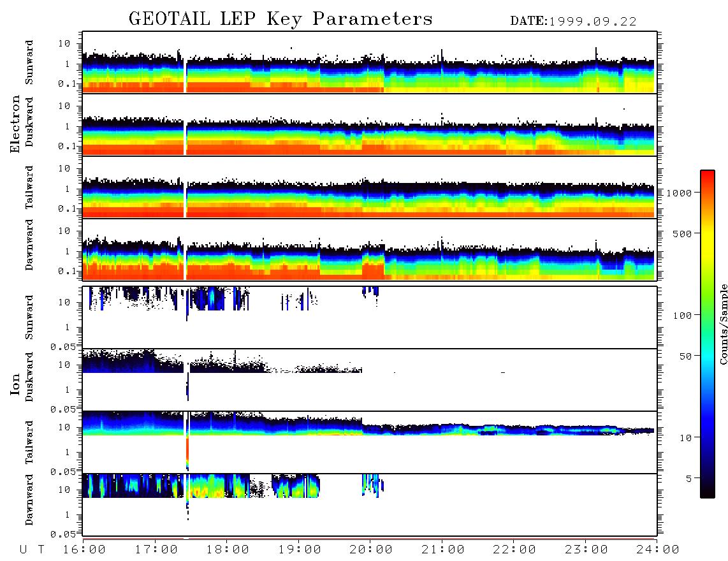The height and width of the screenshot is (561, 728).
Task: Click the 16:00 time tick label
Action: [84, 550]
